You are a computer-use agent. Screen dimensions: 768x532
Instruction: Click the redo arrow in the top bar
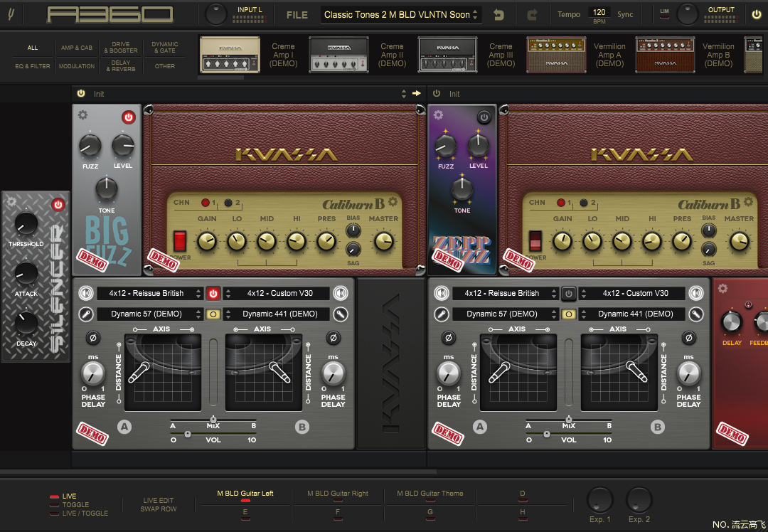pyautogui.click(x=532, y=15)
